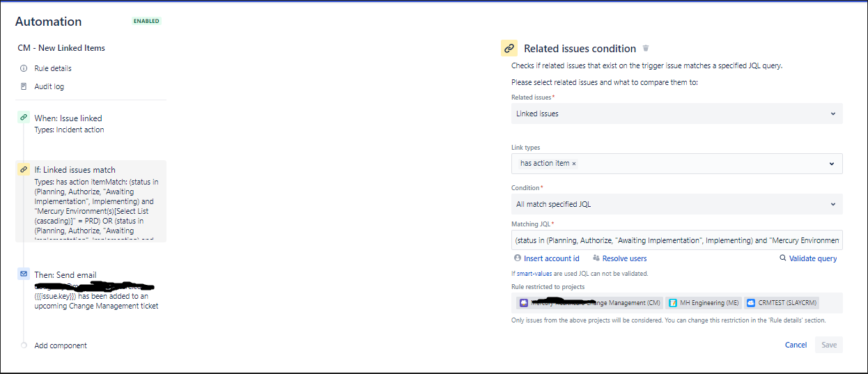The height and width of the screenshot is (374, 868).
Task: Click the Save button
Action: click(829, 345)
